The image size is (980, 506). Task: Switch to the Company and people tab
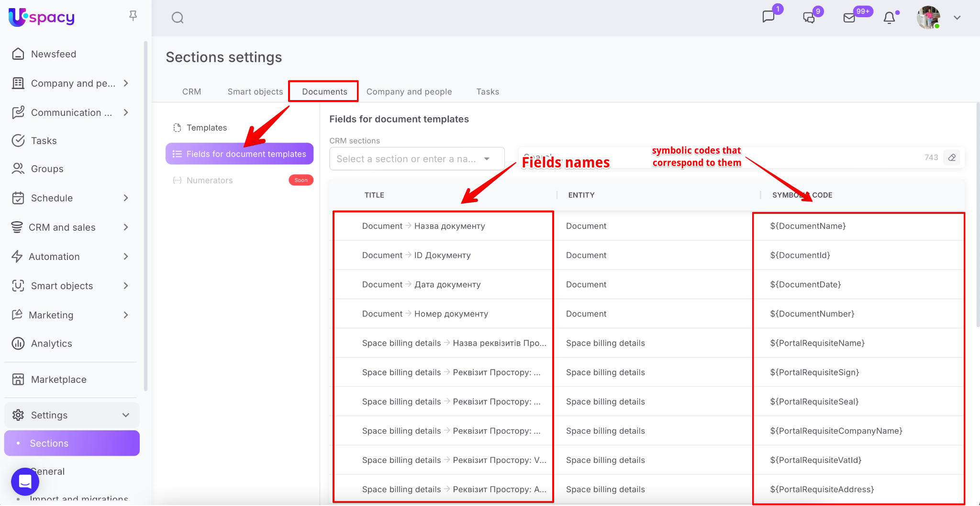[x=409, y=91]
